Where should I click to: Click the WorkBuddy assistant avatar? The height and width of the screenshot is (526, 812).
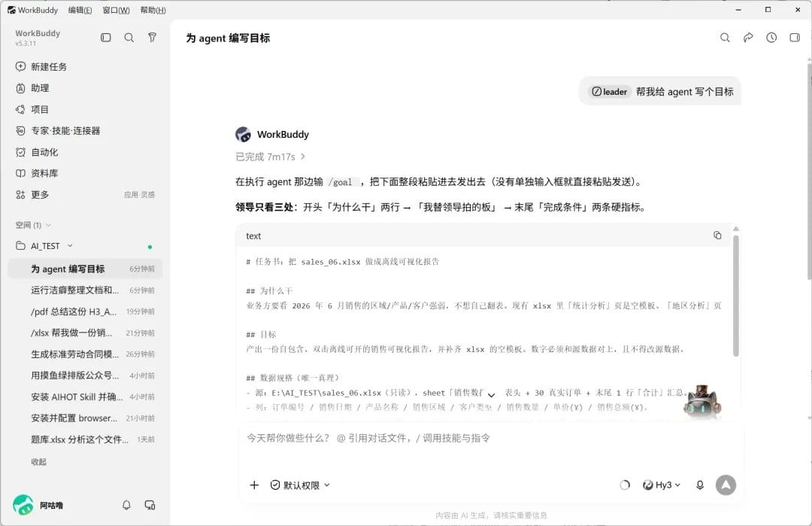pos(243,134)
